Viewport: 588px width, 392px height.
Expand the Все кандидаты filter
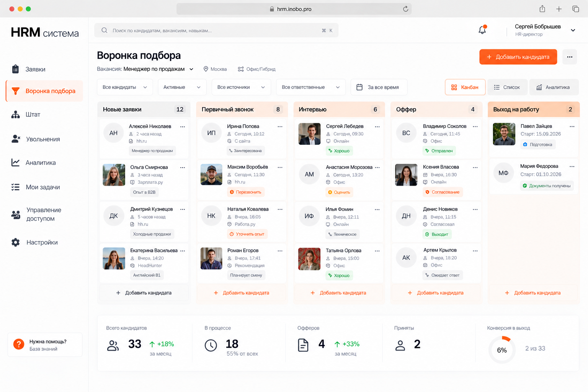[125, 87]
